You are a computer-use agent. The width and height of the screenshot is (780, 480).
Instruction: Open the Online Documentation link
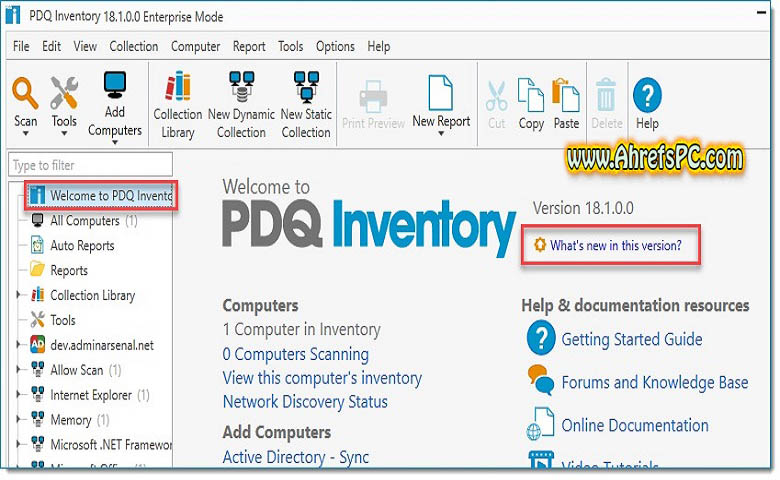pos(635,425)
